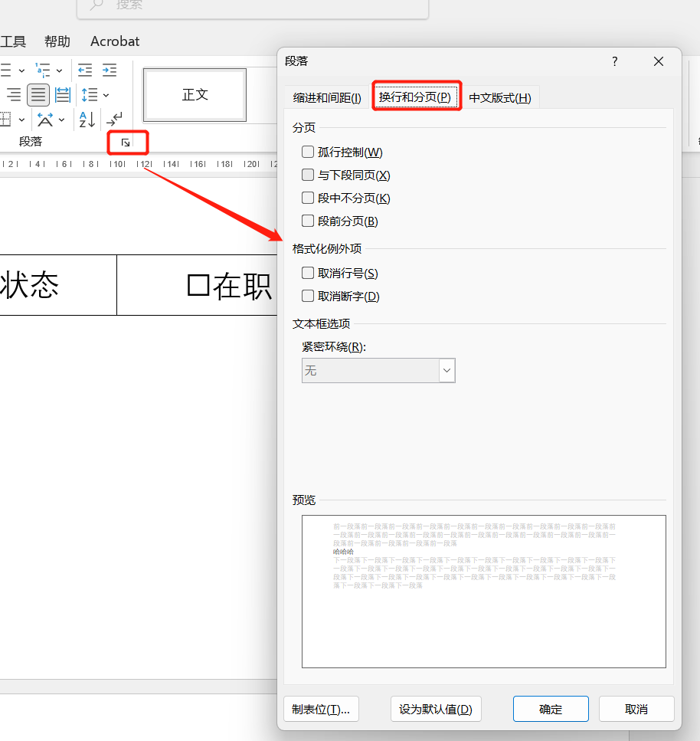Open the numbered list dropdown arrow
700x741 pixels.
tap(21, 71)
